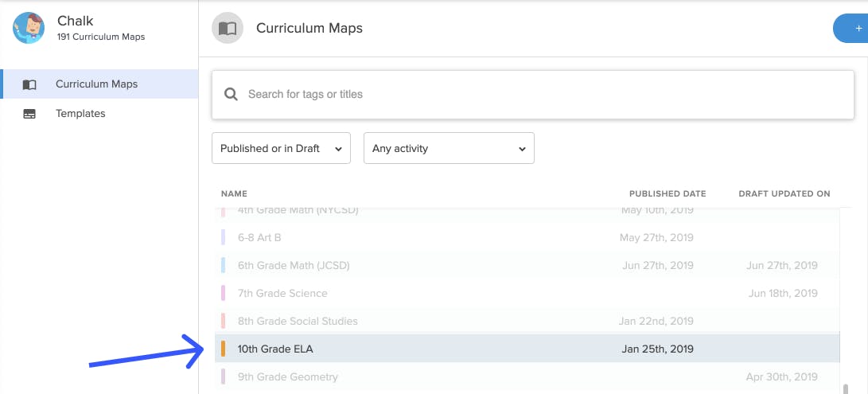Click the Curriculum Maps sidebar book icon

point(29,85)
